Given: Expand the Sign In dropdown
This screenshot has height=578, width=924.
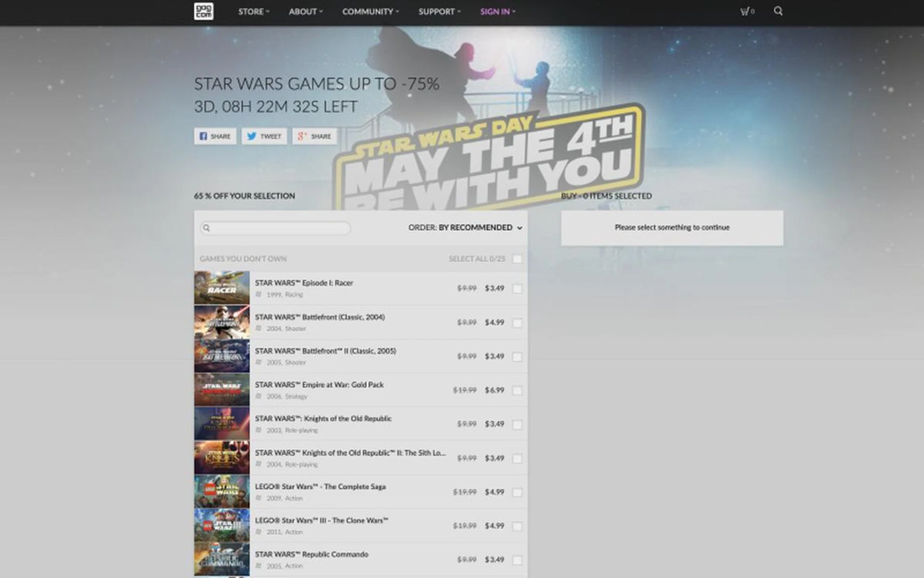Looking at the screenshot, I should click(497, 12).
